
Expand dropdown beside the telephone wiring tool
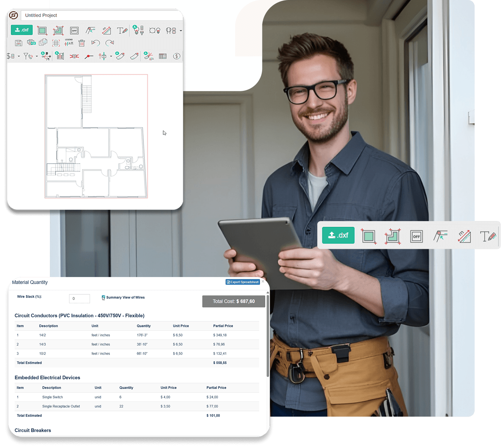tap(36, 56)
